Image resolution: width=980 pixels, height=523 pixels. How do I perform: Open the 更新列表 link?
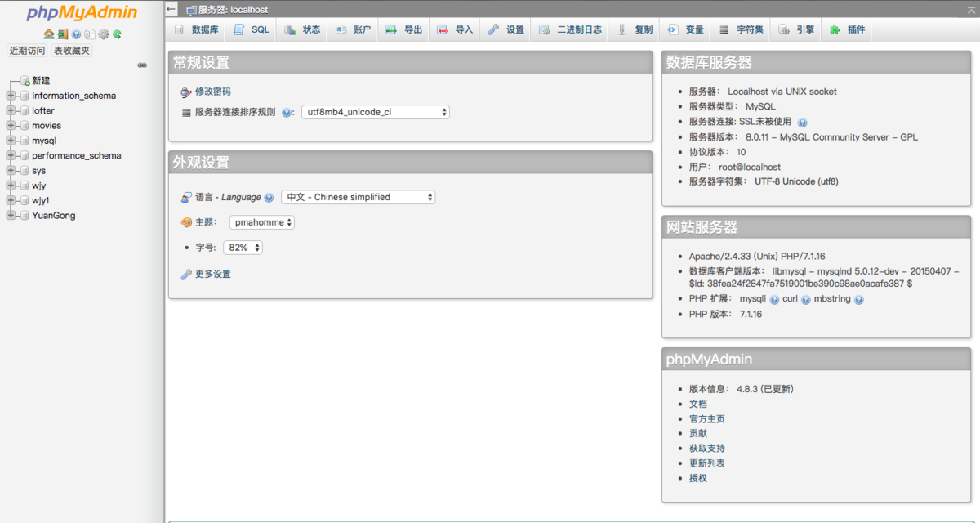(707, 463)
